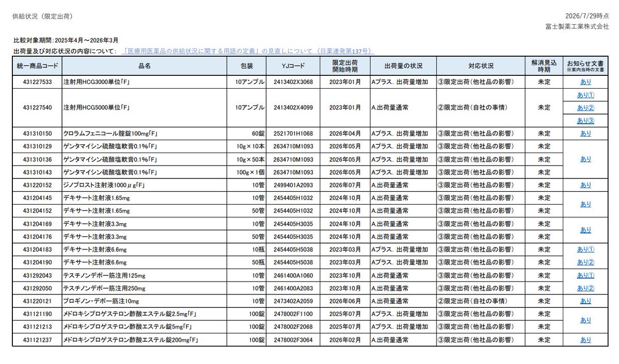Click the 解消見込時期 column header
This screenshot has height=364, width=619.
(544, 66)
